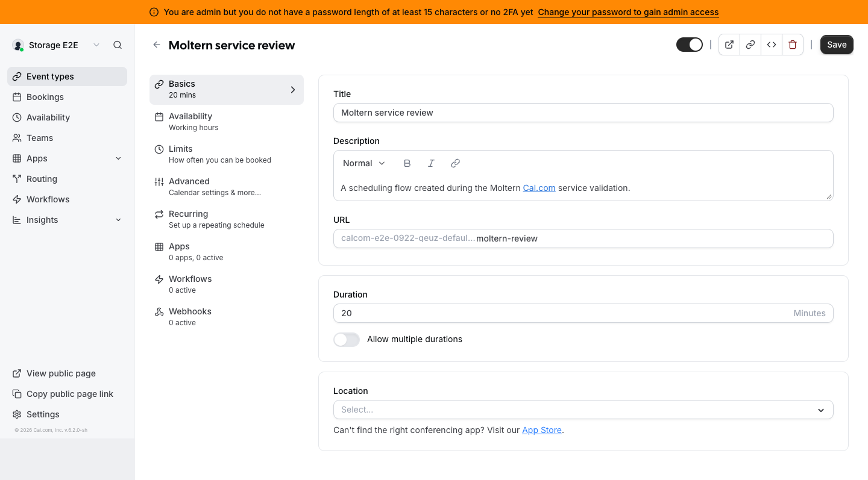This screenshot has height=480, width=868.
Task: Navigate to Teams in the sidebar
Action: click(x=68, y=138)
